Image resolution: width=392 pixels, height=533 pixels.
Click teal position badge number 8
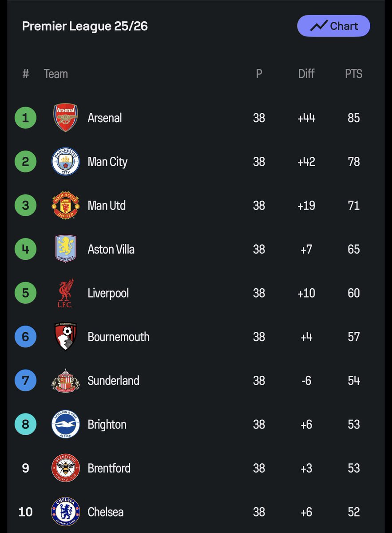click(x=25, y=424)
